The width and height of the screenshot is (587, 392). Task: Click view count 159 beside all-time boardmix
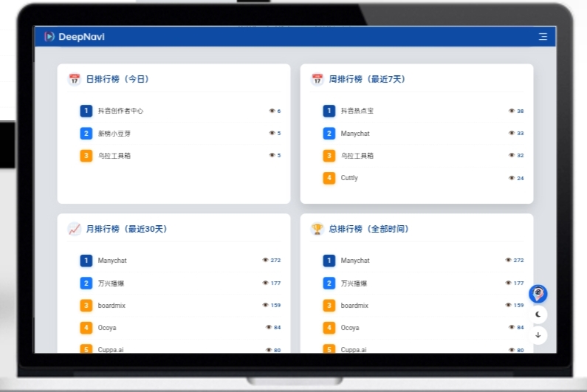pyautogui.click(x=518, y=305)
